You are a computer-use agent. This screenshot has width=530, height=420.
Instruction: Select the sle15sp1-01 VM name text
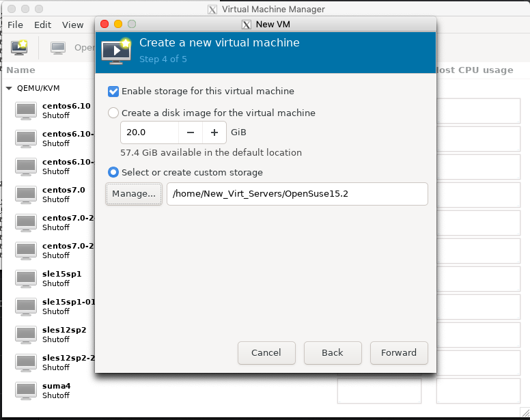click(x=68, y=302)
